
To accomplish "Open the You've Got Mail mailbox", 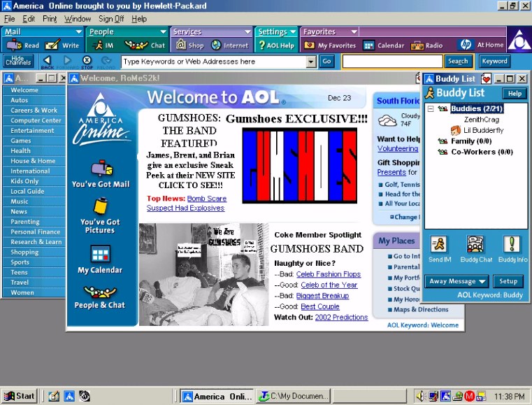I will [101, 169].
